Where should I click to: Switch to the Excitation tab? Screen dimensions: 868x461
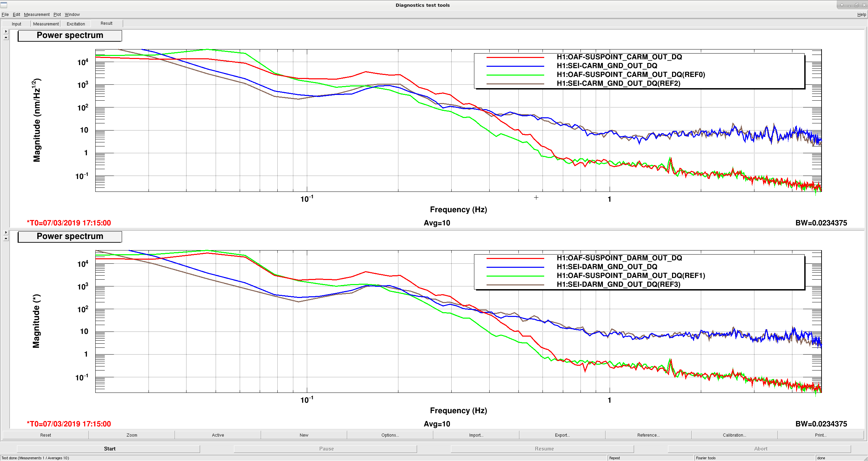click(x=76, y=24)
